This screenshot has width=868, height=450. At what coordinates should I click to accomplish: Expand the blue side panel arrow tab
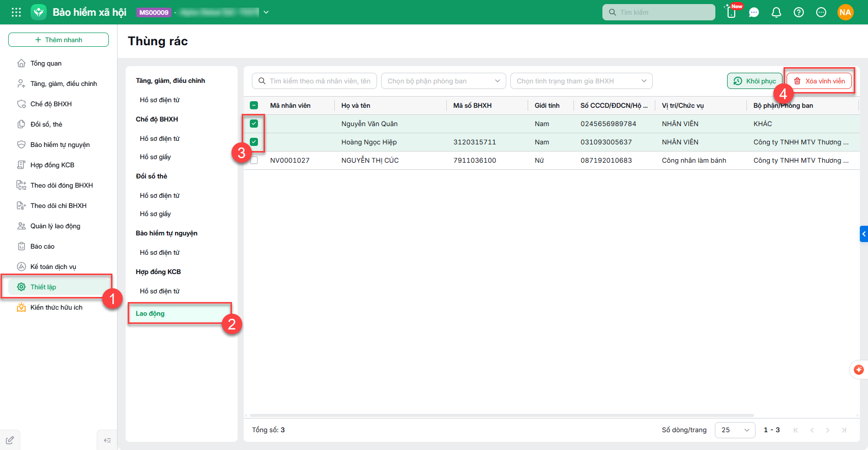click(864, 234)
